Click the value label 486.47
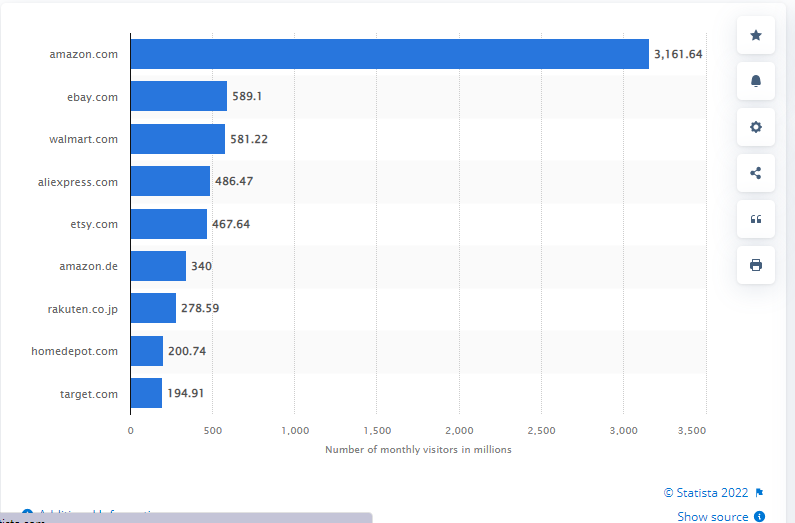This screenshot has height=523, width=795. (x=234, y=181)
